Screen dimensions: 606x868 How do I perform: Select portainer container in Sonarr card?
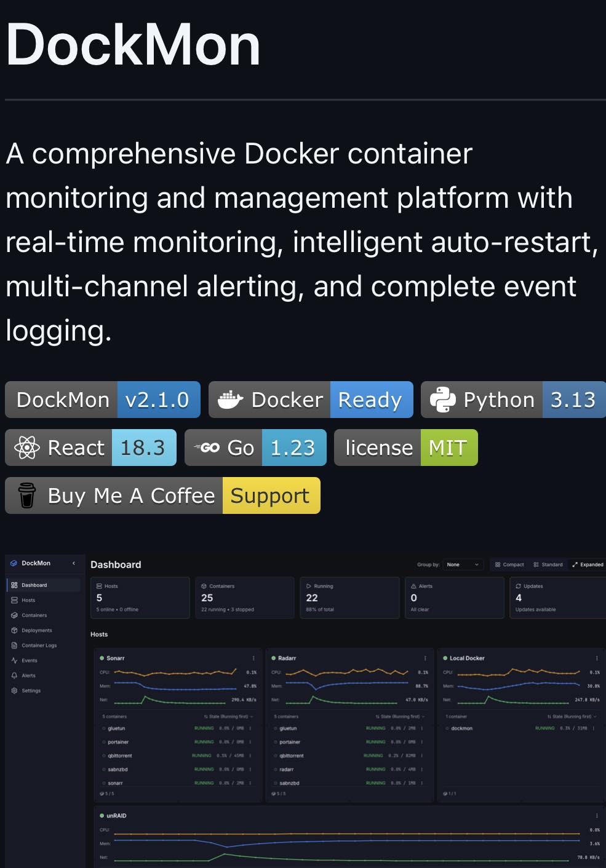tap(118, 742)
